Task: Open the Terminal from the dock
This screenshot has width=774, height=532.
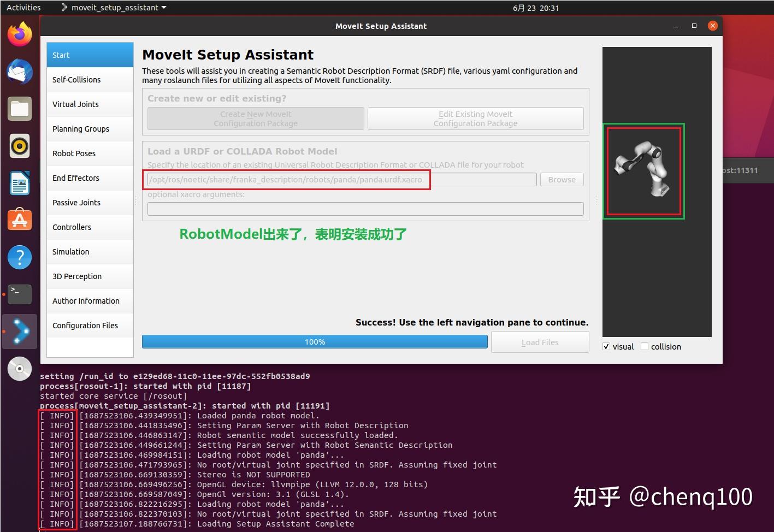Action: coord(20,294)
